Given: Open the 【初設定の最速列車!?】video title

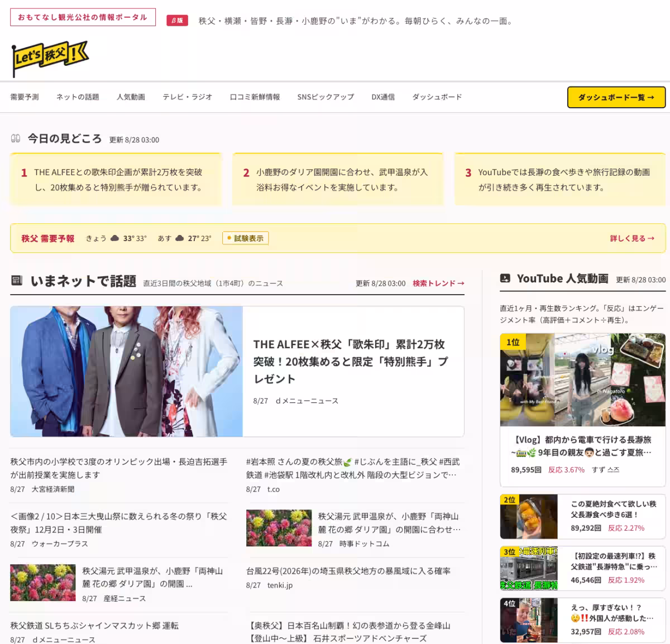Looking at the screenshot, I should (x=613, y=561).
